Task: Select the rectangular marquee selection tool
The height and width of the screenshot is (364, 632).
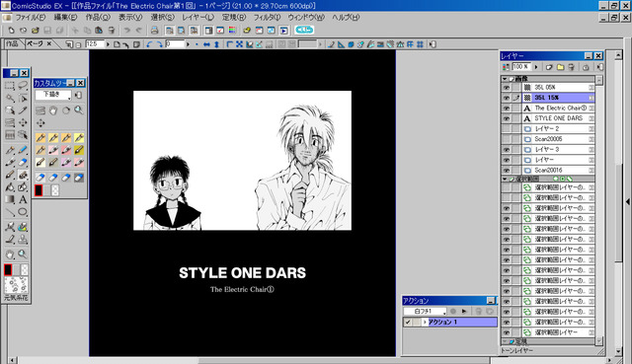Action: (x=10, y=86)
